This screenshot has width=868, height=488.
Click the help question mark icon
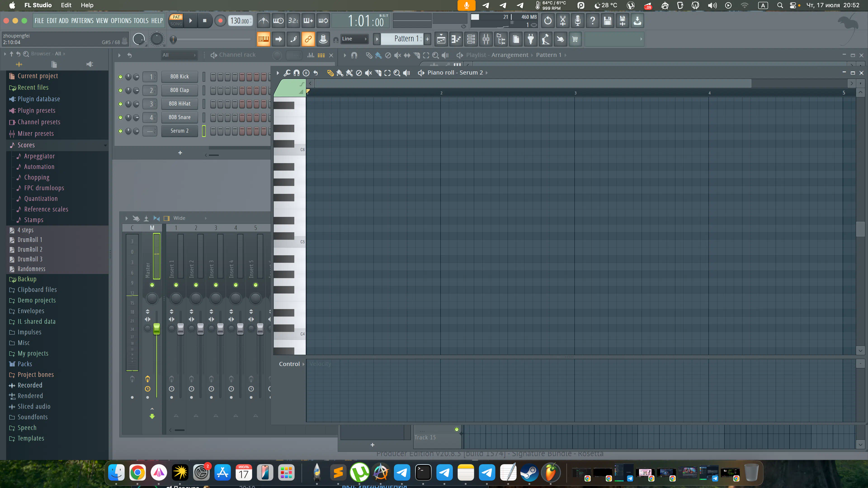[592, 21]
